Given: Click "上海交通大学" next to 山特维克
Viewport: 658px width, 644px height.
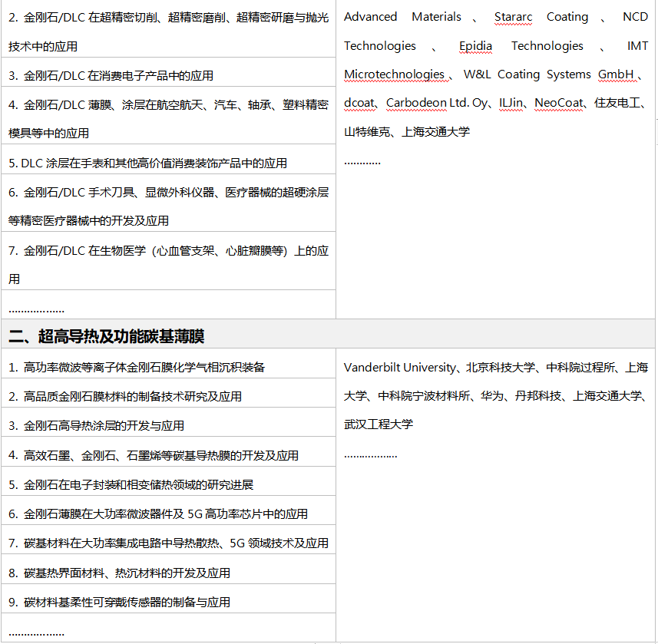Looking at the screenshot, I should pyautogui.click(x=436, y=132).
